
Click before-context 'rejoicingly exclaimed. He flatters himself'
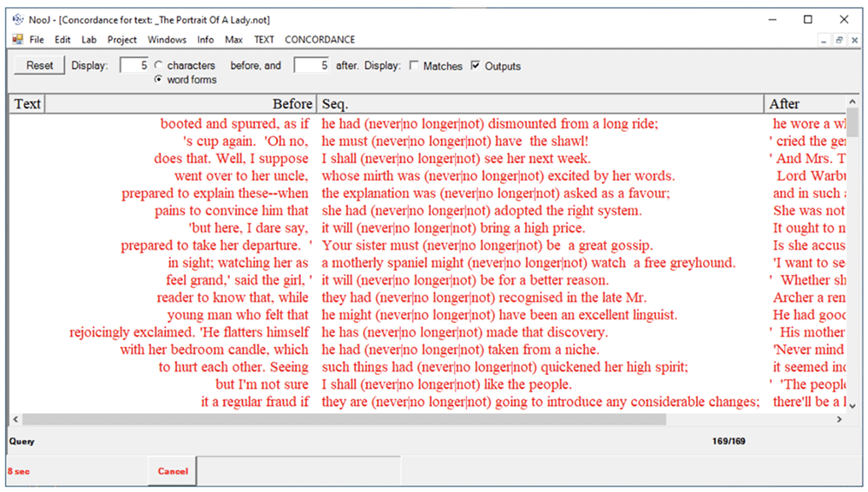pyautogui.click(x=189, y=332)
